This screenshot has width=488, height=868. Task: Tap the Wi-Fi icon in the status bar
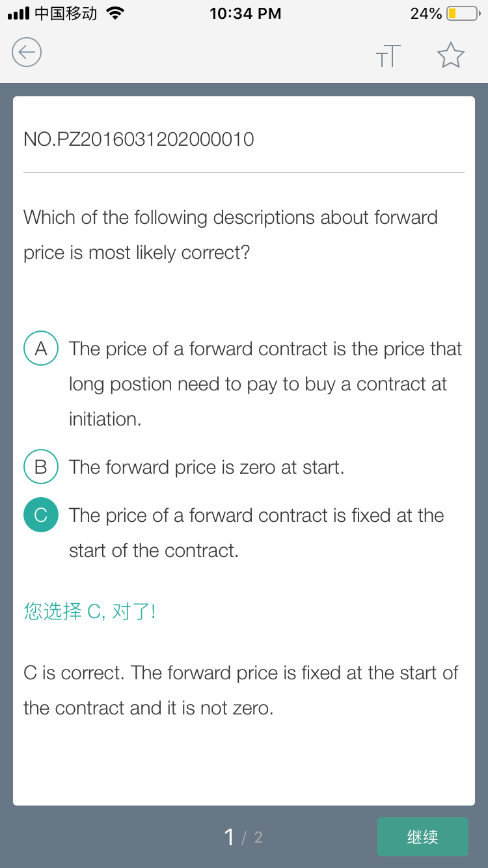[115, 13]
